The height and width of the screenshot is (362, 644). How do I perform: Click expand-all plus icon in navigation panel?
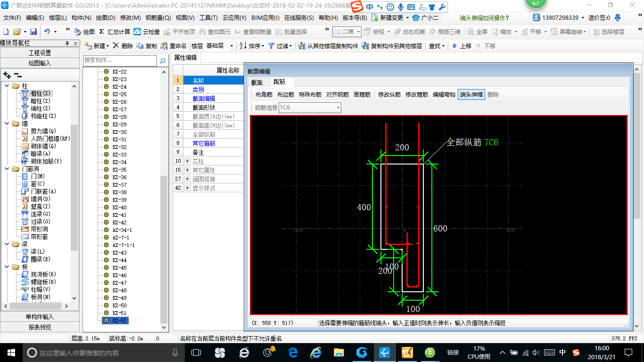(7, 75)
